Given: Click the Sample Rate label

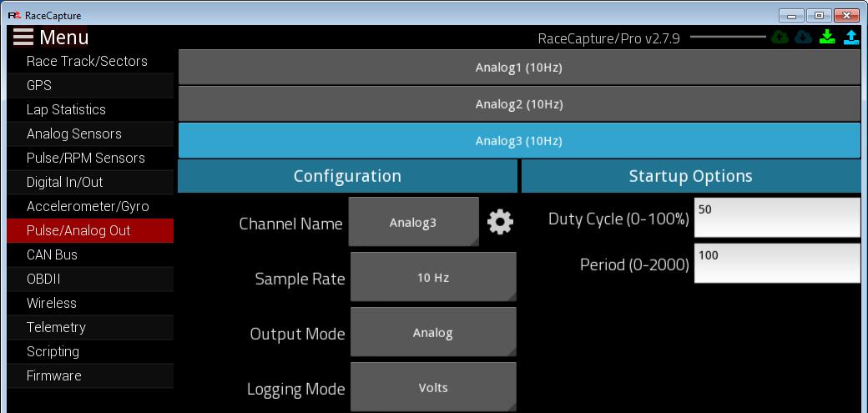Looking at the screenshot, I should coord(300,279).
